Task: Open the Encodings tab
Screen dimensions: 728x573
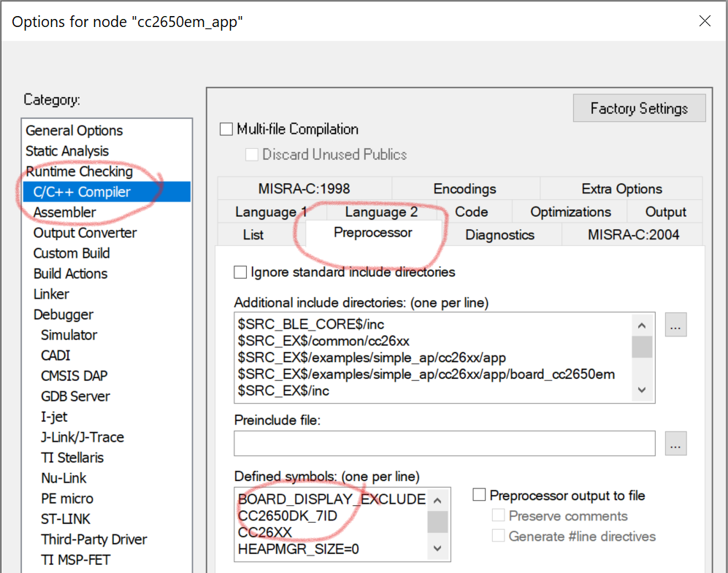Action: pos(464,189)
